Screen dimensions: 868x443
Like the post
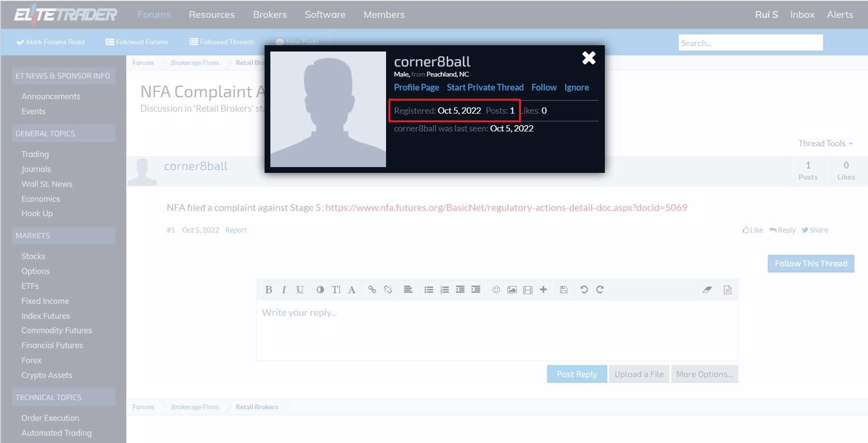753,230
